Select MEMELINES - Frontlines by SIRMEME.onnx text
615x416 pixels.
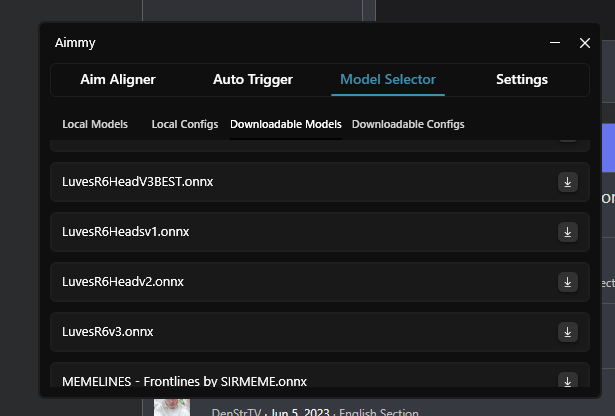(x=184, y=381)
